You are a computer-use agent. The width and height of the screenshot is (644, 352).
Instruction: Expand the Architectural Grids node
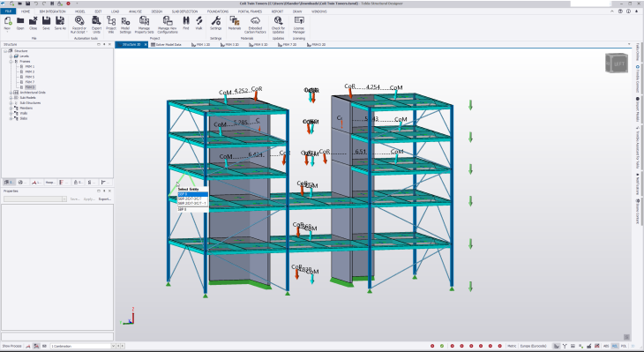click(11, 93)
